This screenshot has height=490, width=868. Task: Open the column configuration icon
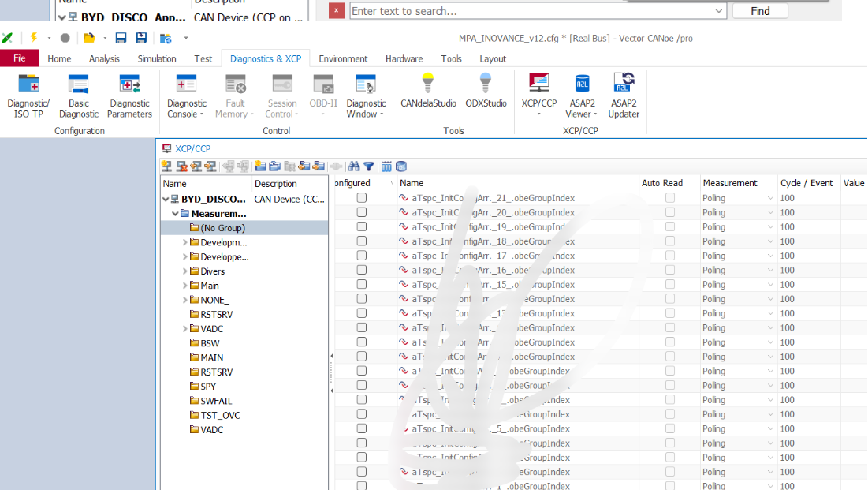[386, 166]
